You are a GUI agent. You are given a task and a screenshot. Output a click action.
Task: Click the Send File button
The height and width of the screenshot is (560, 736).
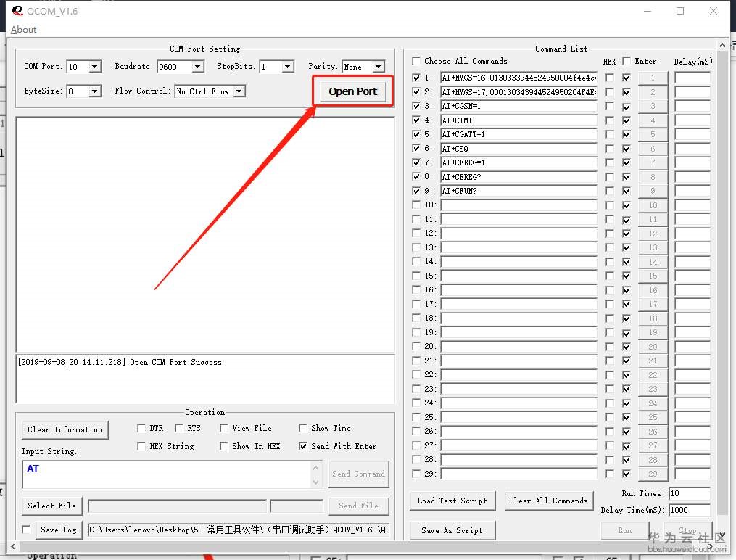pyautogui.click(x=359, y=506)
